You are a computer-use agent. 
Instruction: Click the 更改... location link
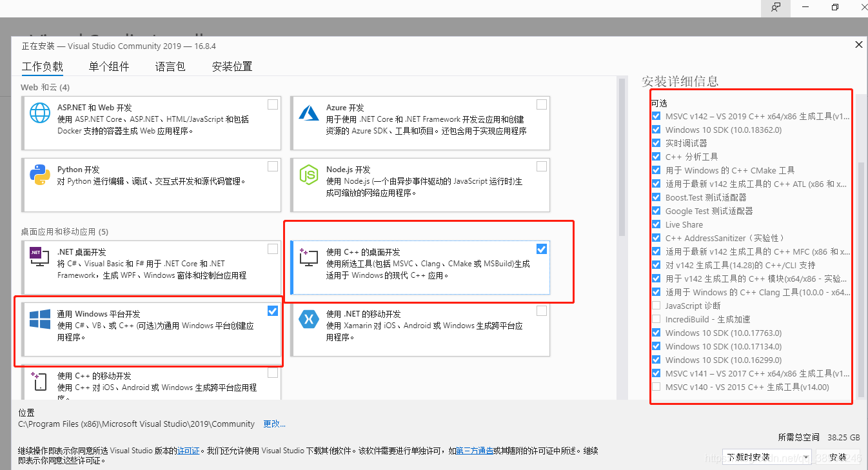click(x=274, y=424)
